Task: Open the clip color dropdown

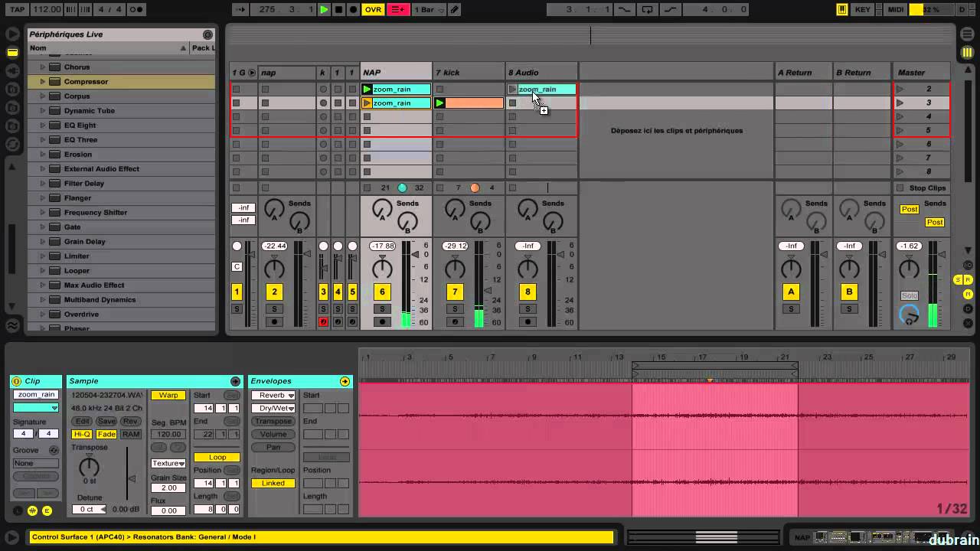Action: click(x=36, y=408)
